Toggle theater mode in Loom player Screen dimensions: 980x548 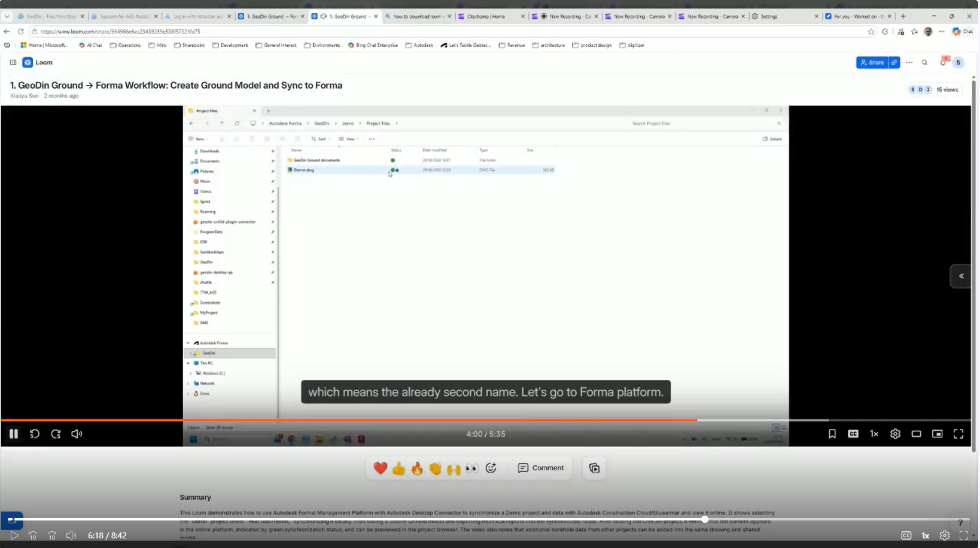click(916, 434)
